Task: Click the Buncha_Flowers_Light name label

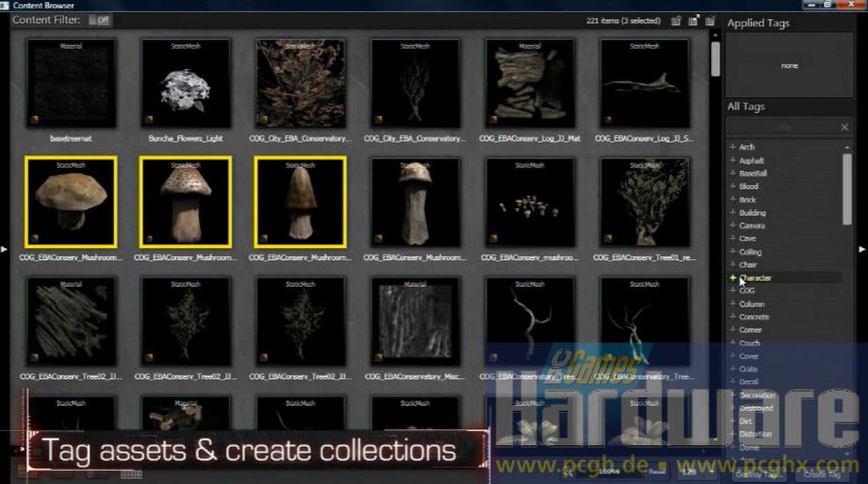Action: pyautogui.click(x=185, y=138)
